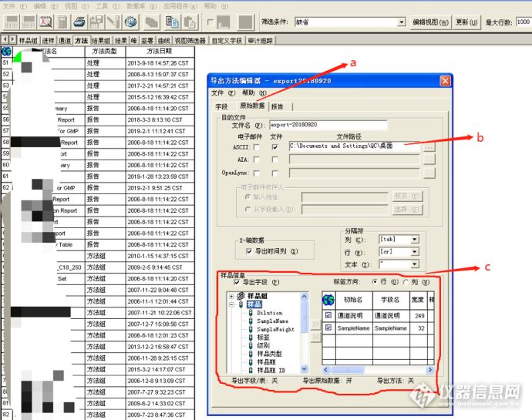The height and width of the screenshot is (420, 532).
Task: Click the browse button beside the ASCII file path
Action: click(x=429, y=147)
